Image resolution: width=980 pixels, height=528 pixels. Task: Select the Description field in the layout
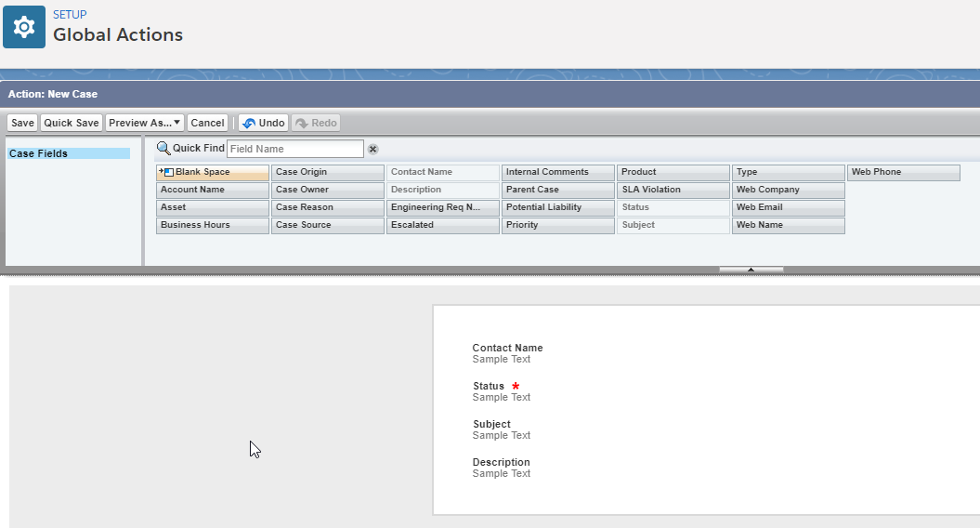[x=502, y=462]
